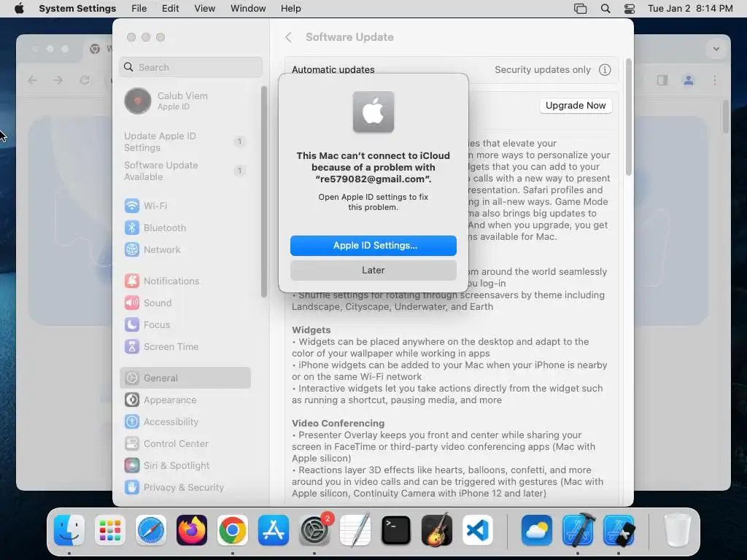Open Network settings in sidebar

(x=186, y=249)
